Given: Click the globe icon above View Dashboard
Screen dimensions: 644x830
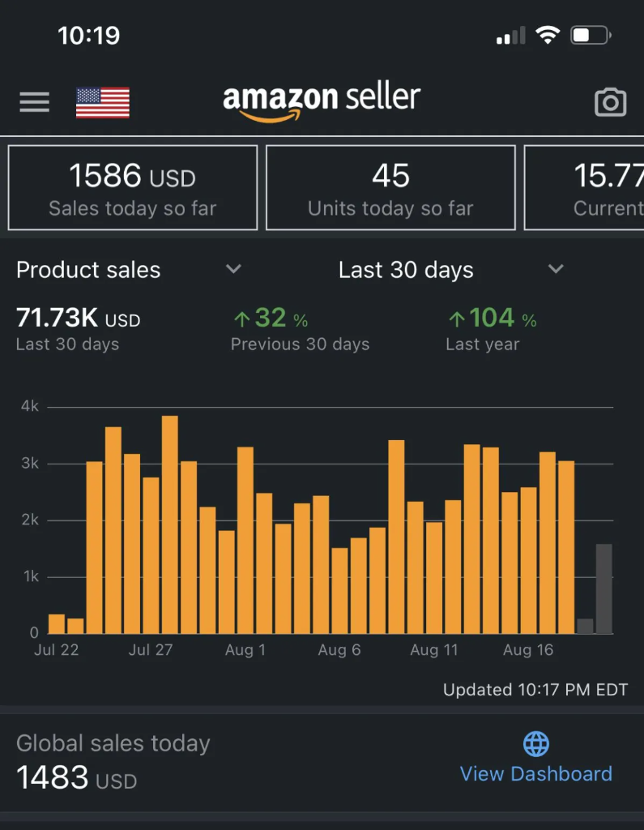Looking at the screenshot, I should click(536, 744).
